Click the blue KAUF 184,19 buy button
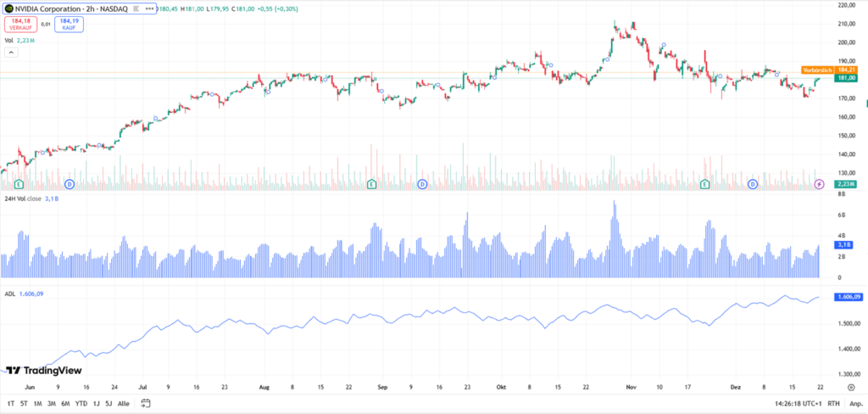868x414 pixels. pos(70,24)
